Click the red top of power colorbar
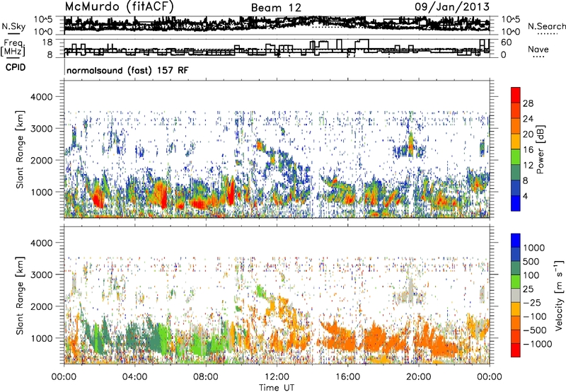This screenshot has height=392, width=566. pos(516,95)
